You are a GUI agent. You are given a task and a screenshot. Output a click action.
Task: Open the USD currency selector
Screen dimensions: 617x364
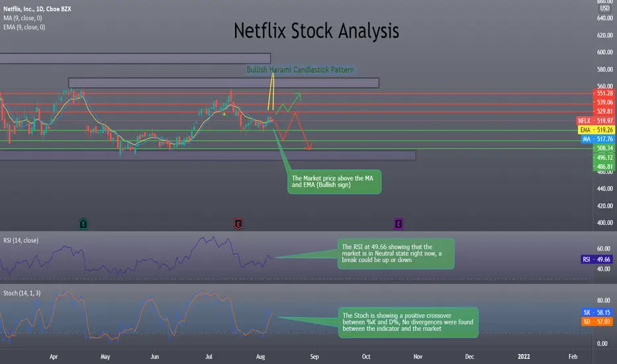(605, 8)
